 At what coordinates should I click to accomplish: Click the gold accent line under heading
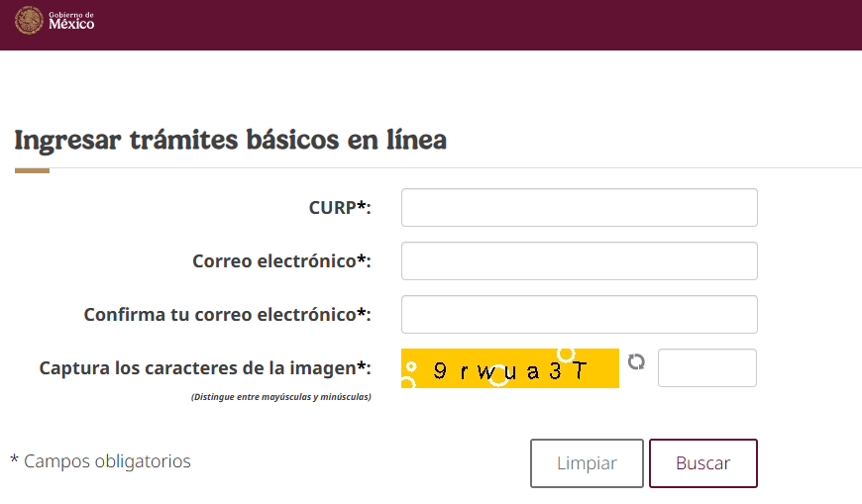pos(32,170)
